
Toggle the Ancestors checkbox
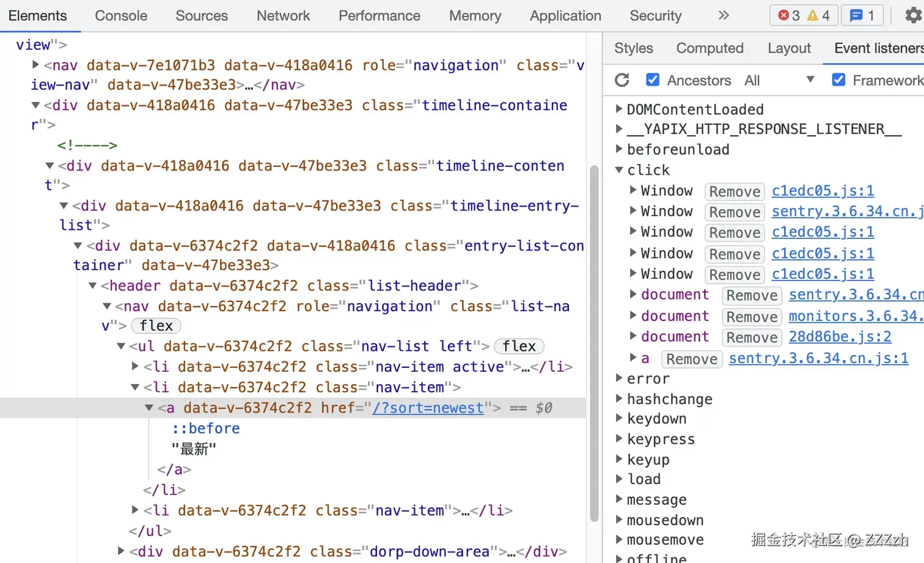(653, 80)
